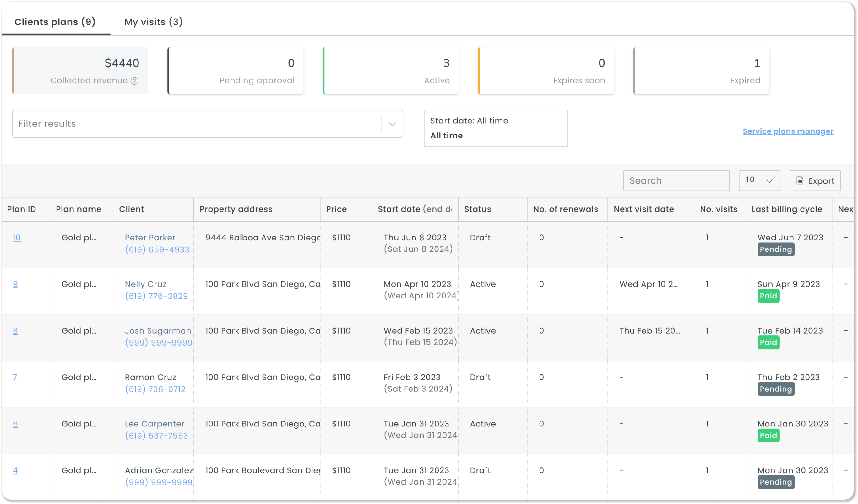Click address 100 Park Boulevard San Diego
Viewport: 858px width, 504px height.
point(263,470)
